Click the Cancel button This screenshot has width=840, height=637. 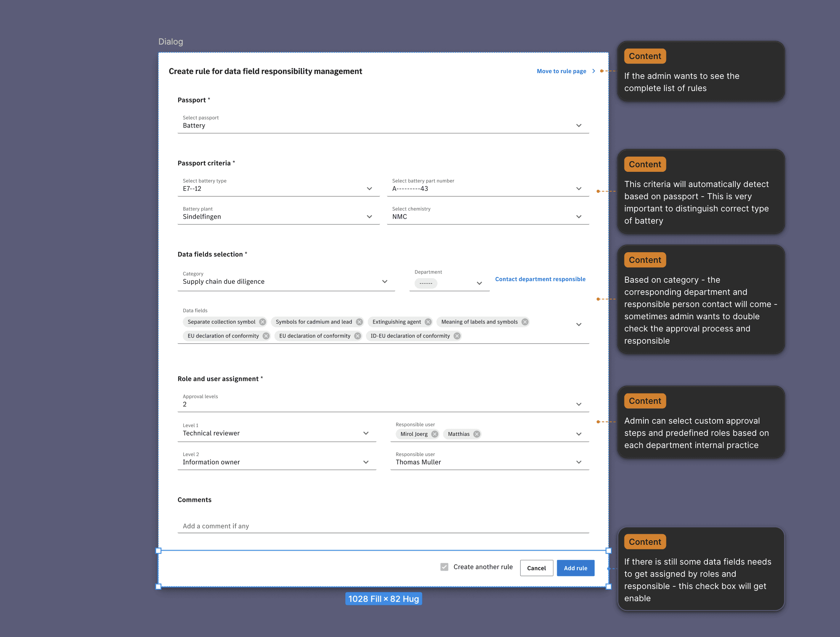click(537, 568)
